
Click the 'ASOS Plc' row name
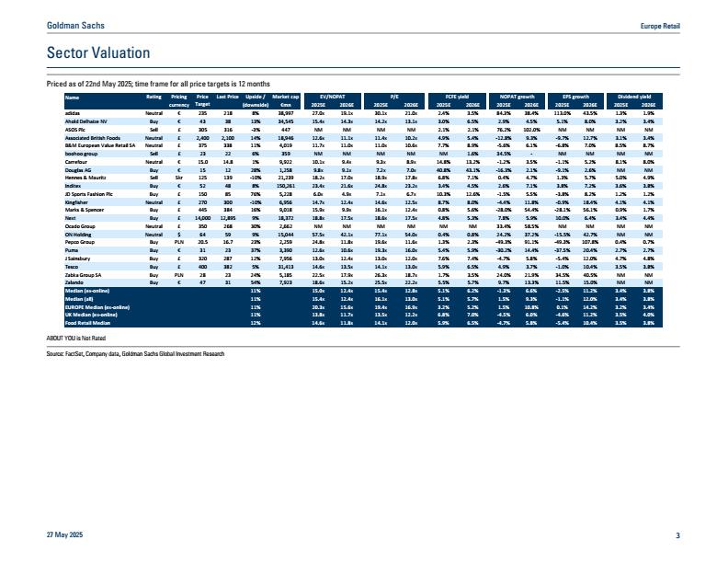tap(75, 130)
